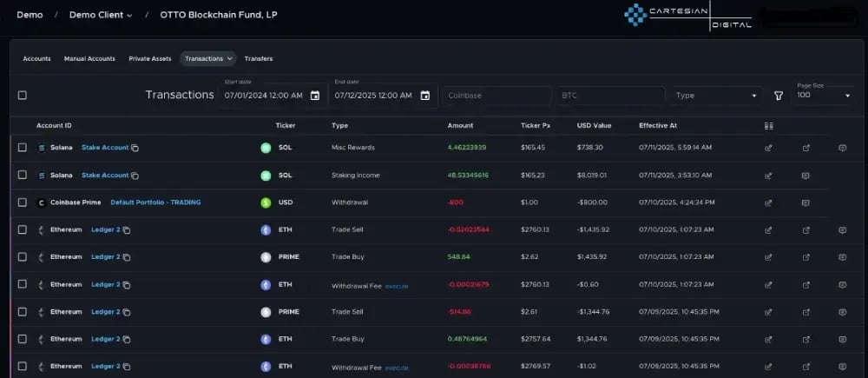
Task: Edit the ETH Trade Sell transaction
Action: click(768, 230)
